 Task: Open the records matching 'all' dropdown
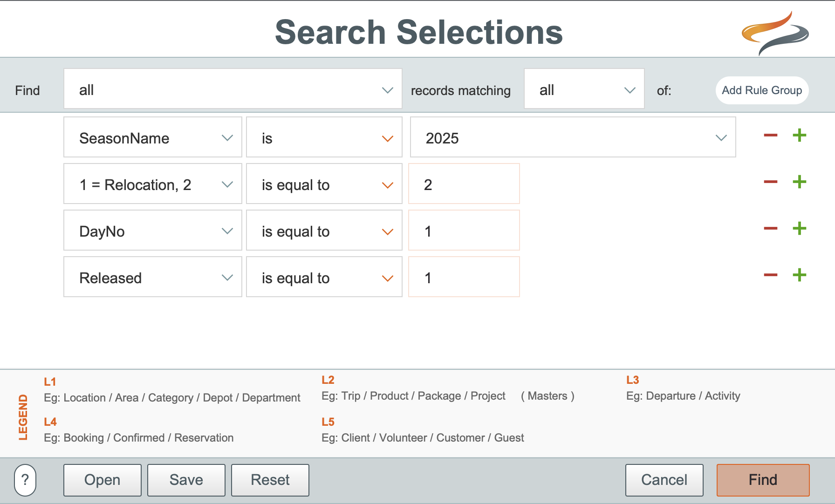[584, 89]
